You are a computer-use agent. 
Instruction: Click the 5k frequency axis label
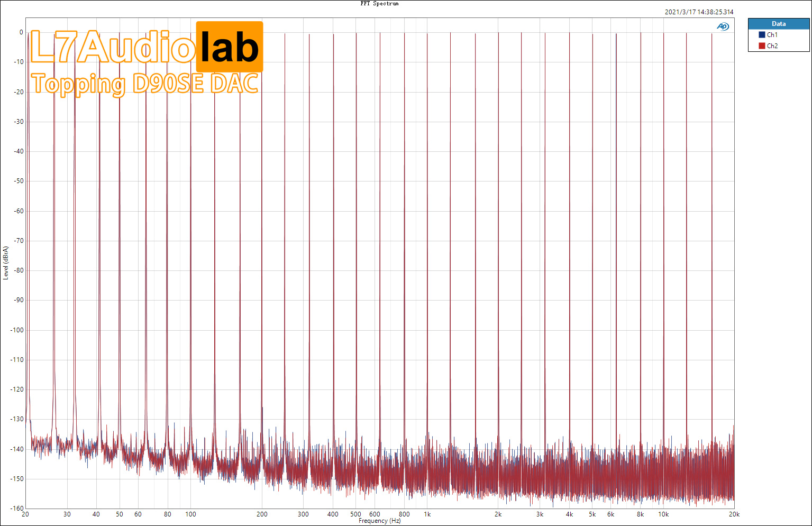592,514
